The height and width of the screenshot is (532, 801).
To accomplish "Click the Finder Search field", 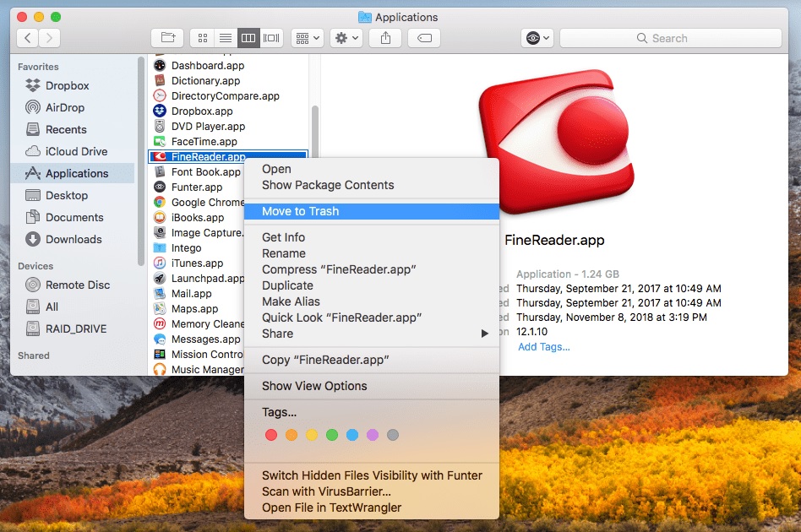I will (x=669, y=38).
